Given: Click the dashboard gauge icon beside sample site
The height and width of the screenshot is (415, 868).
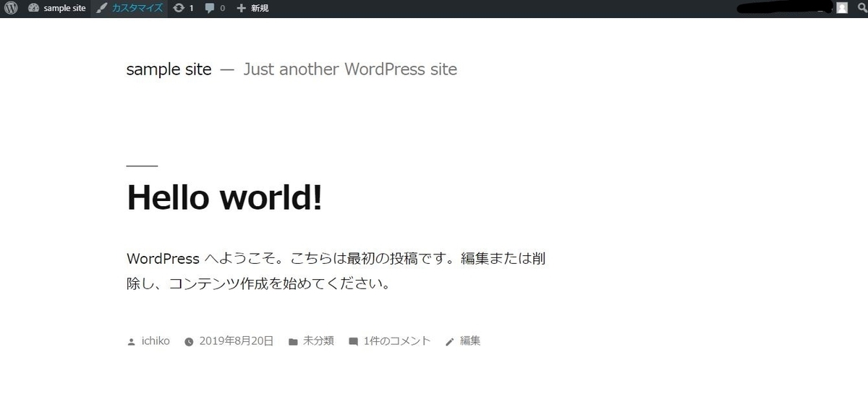Looking at the screenshot, I should pos(33,9).
